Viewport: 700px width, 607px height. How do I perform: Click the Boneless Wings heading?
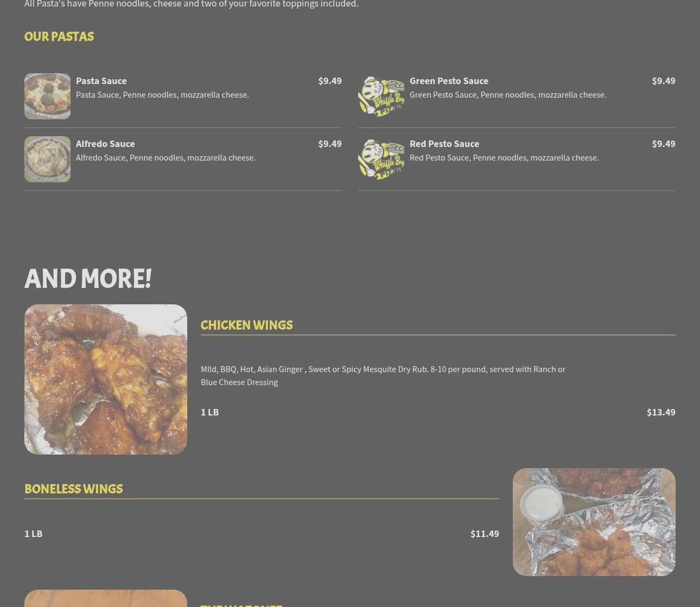pyautogui.click(x=73, y=489)
